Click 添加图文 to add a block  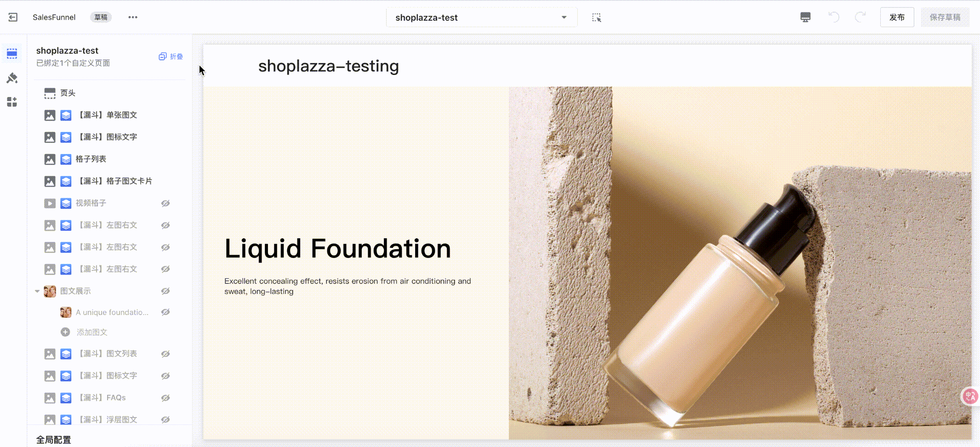point(92,332)
